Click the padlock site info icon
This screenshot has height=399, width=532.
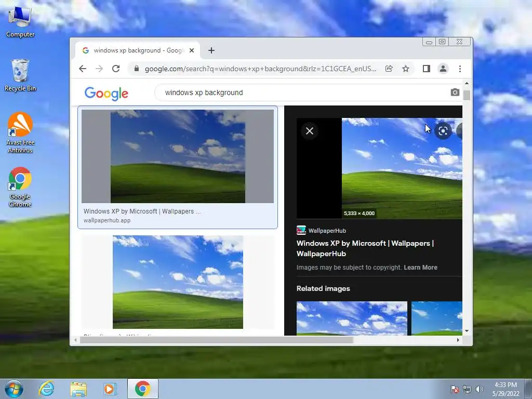[137, 69]
